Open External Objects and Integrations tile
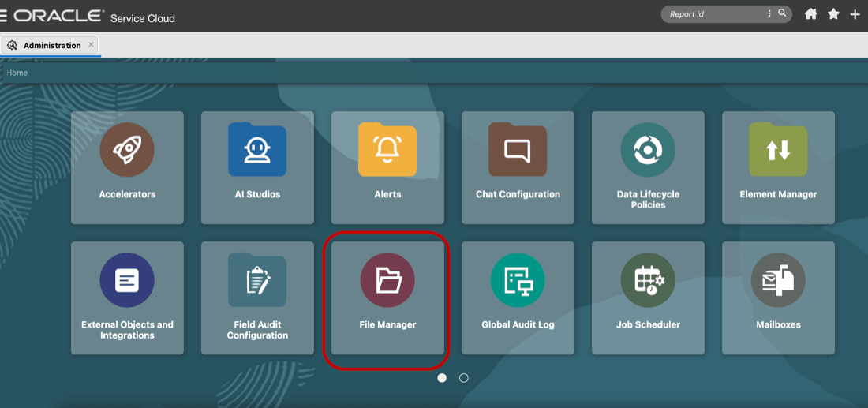This screenshot has height=408, width=868. point(127,298)
